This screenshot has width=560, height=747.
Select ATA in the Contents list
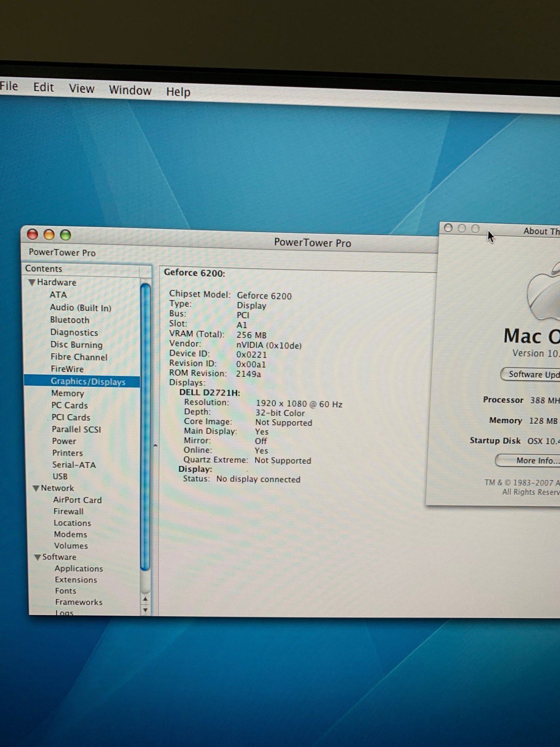pyautogui.click(x=58, y=295)
